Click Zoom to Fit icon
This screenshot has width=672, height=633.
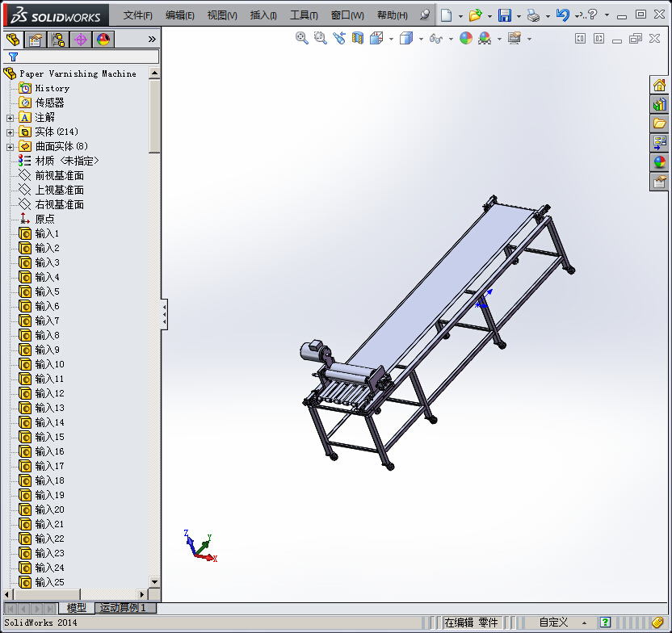coord(302,38)
